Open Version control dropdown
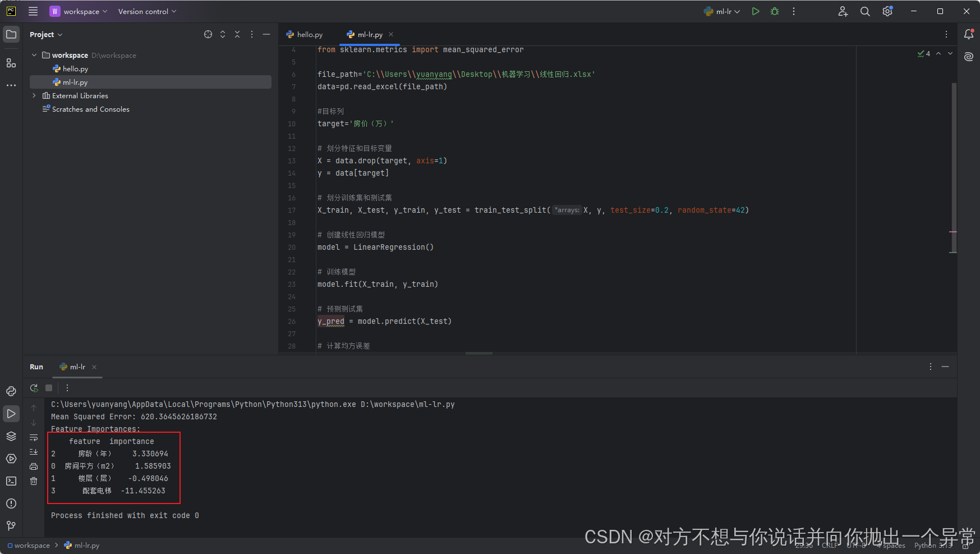The width and height of the screenshot is (980, 554). click(x=147, y=11)
